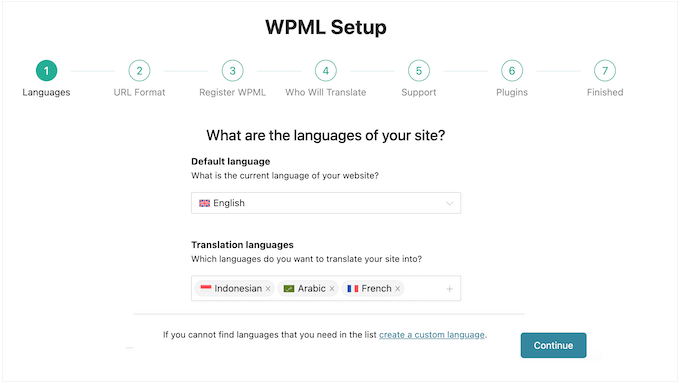The height and width of the screenshot is (384, 680).
Task: Click 'Which languages do you want' text
Action: click(307, 259)
